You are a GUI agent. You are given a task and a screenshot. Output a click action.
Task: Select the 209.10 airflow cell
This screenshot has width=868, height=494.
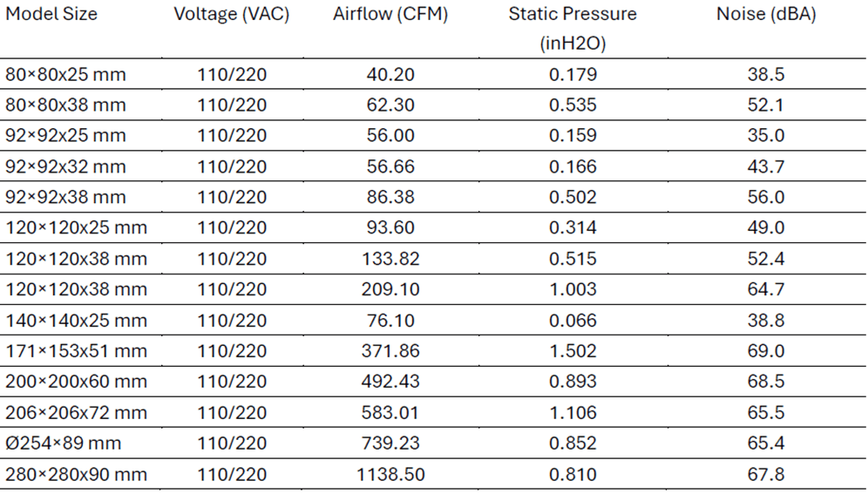390,289
